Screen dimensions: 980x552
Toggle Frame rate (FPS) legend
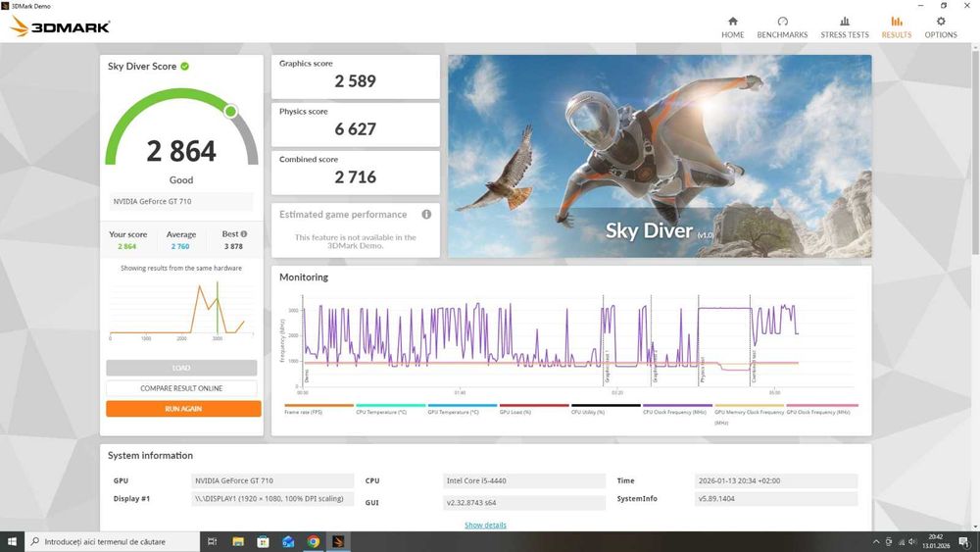pos(318,410)
